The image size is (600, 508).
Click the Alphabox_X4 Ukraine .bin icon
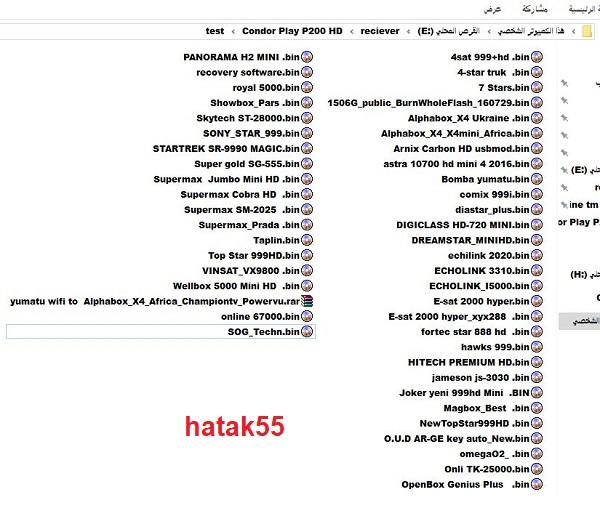[x=537, y=118]
